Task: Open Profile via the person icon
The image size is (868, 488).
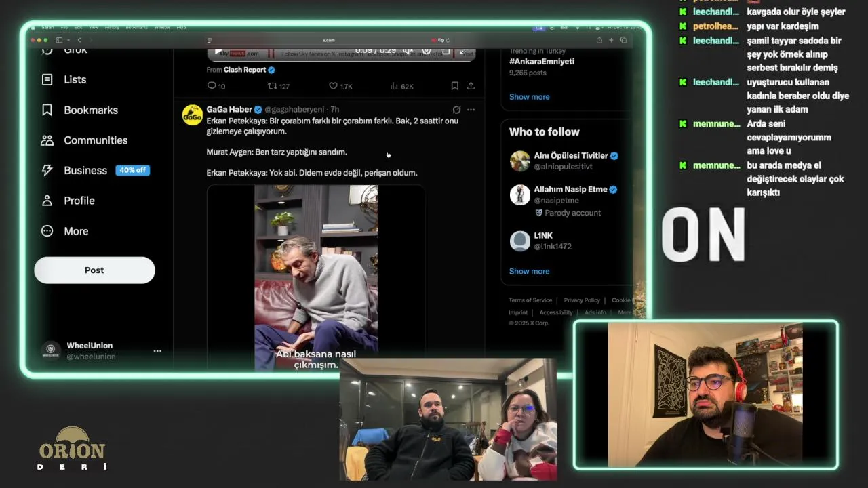Action: pos(47,201)
